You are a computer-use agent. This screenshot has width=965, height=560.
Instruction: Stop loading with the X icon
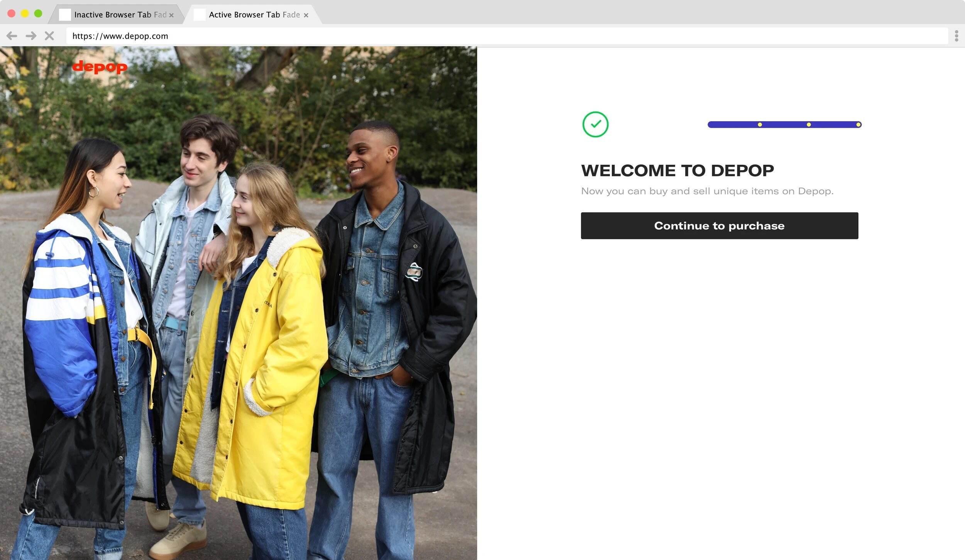49,36
